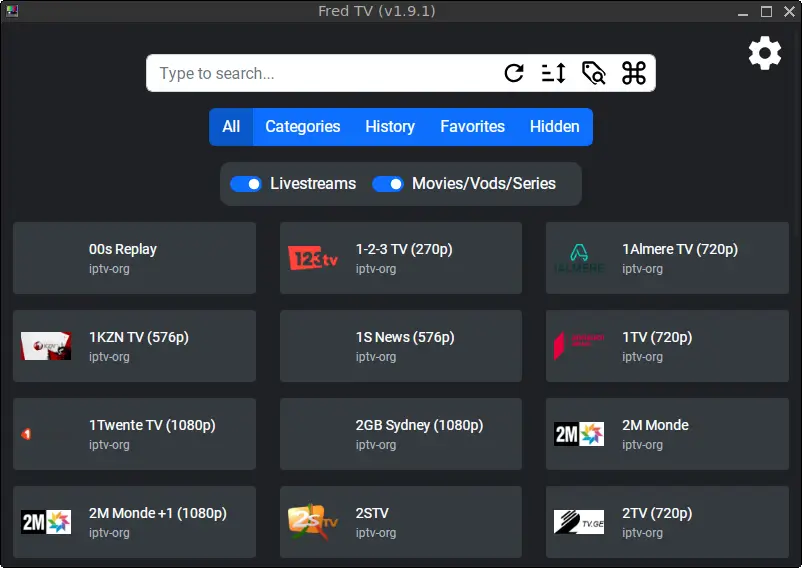Click iptv-org under 1S News
Screen dimensions: 802x568
click(x=376, y=356)
